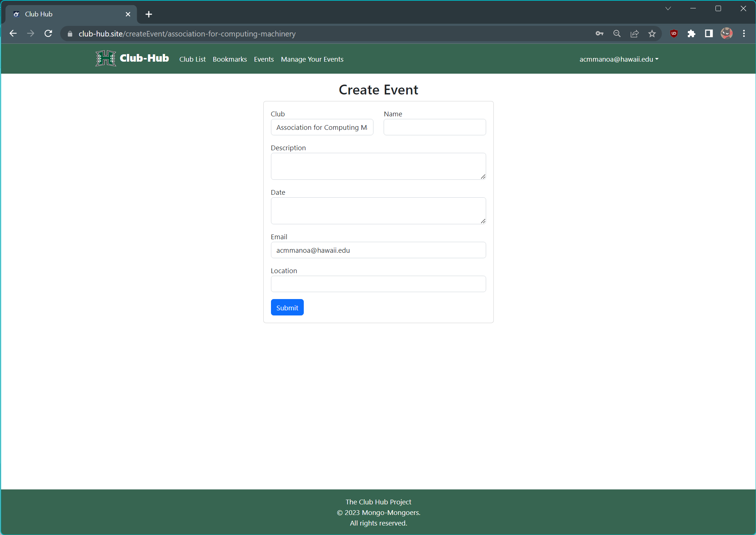The width and height of the screenshot is (756, 535).
Task: Open the saved passwords key icon
Action: [x=599, y=34]
